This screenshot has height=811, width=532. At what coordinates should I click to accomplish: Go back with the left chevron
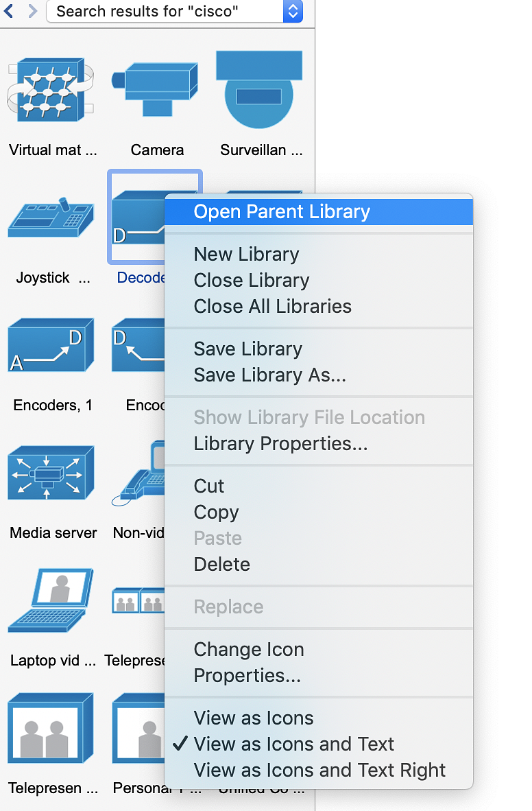10,11
